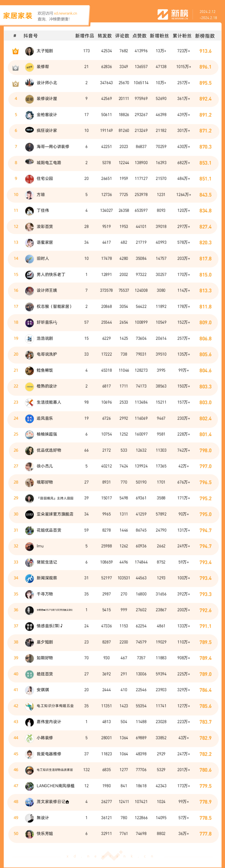Open the 太子短剧 avatar
Viewport: 225px width, 868px height.
(x=30, y=51)
